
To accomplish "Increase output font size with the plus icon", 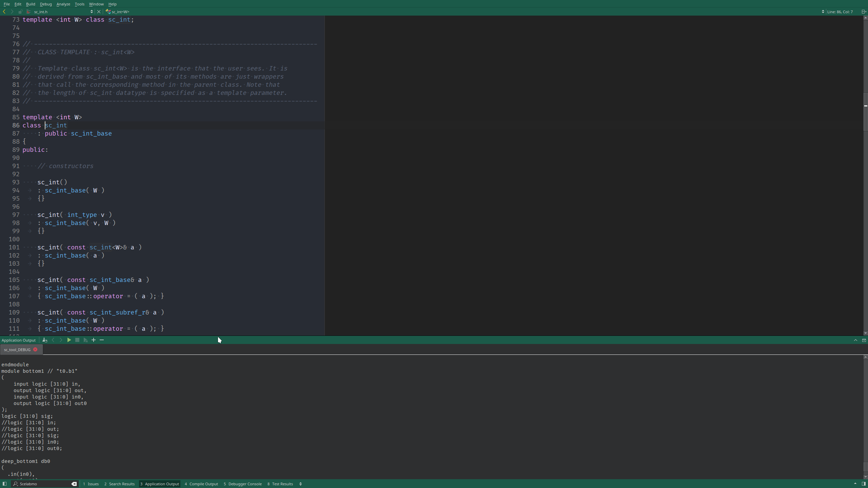I will point(94,340).
